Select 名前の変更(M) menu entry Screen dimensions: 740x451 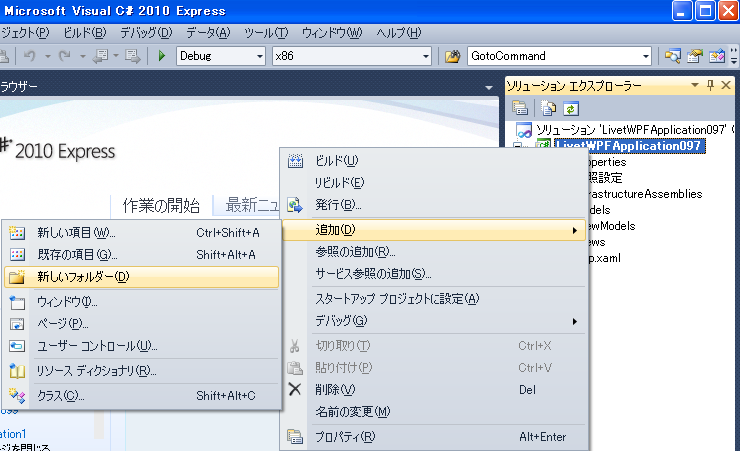click(434, 412)
